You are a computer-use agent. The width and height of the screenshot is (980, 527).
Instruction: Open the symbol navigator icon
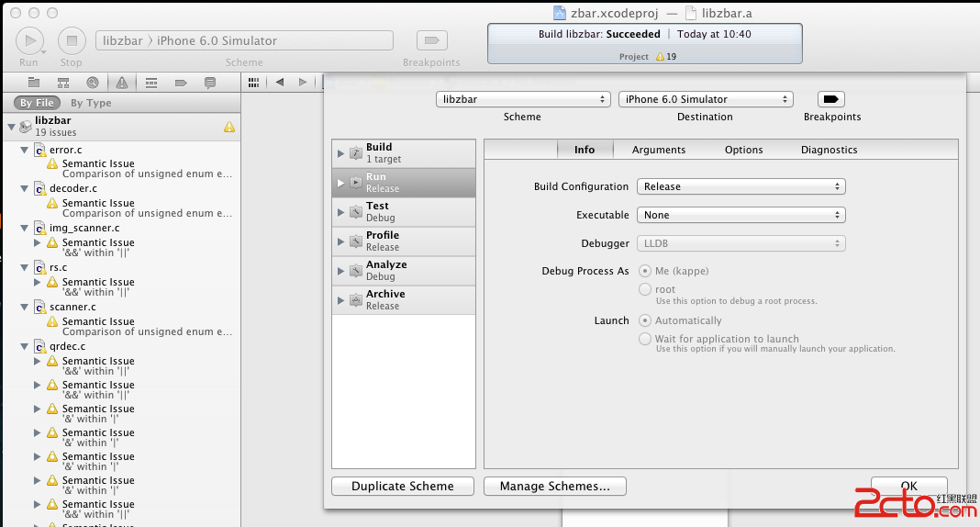(x=63, y=83)
